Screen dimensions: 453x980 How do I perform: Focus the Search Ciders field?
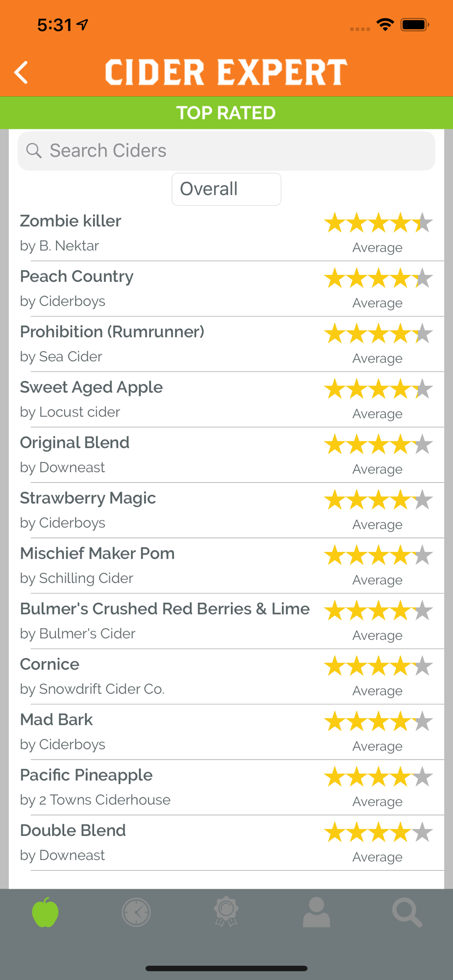pos(226,151)
